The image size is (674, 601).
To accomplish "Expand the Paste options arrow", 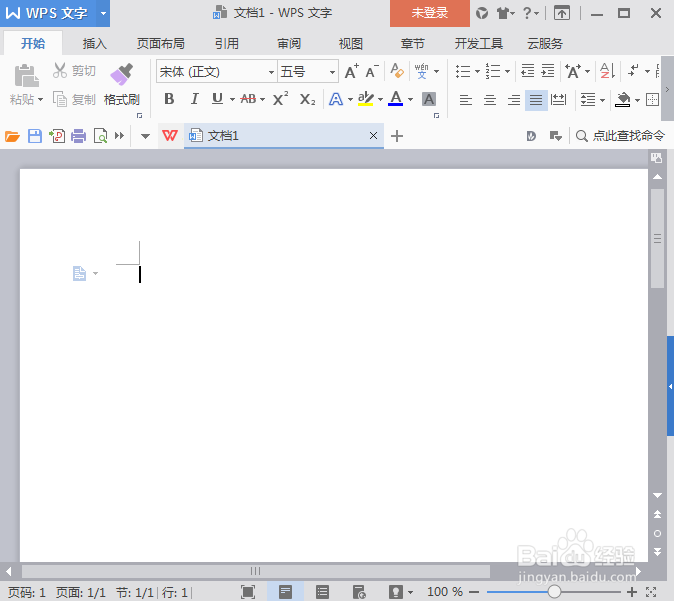I will [x=41, y=100].
